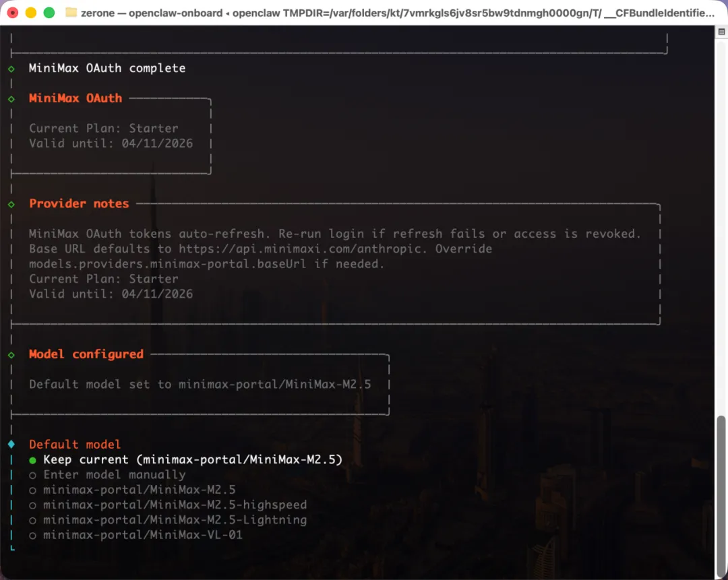The width and height of the screenshot is (728, 580).
Task: Click the scroll marker icon atop scrollbar
Action: coord(721,32)
